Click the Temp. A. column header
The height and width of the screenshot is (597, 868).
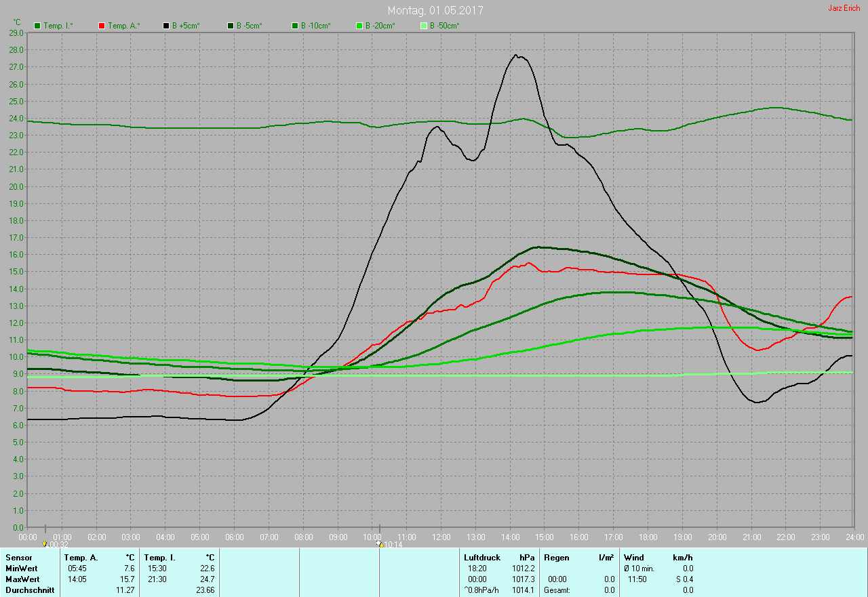click(x=81, y=558)
